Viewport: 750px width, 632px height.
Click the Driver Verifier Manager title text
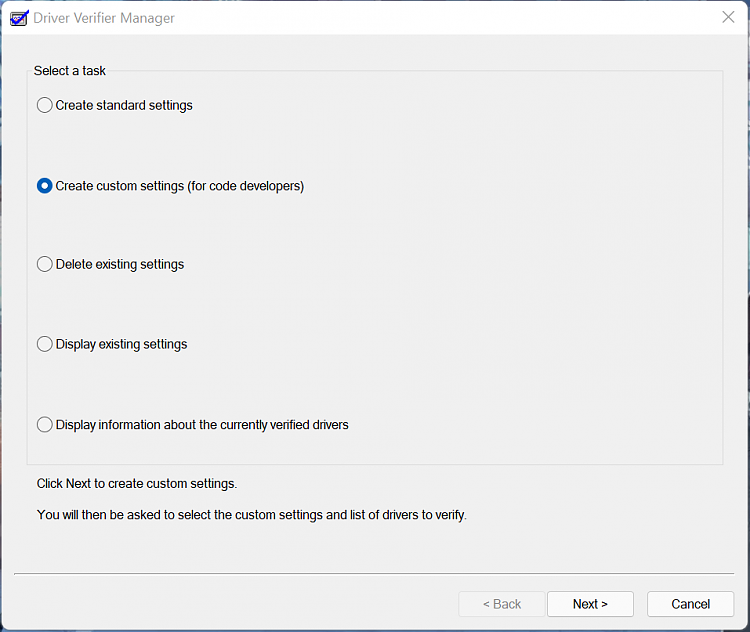pos(106,18)
